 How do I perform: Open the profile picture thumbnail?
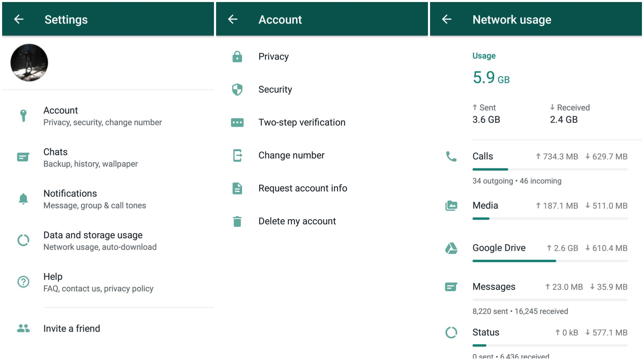[29, 62]
